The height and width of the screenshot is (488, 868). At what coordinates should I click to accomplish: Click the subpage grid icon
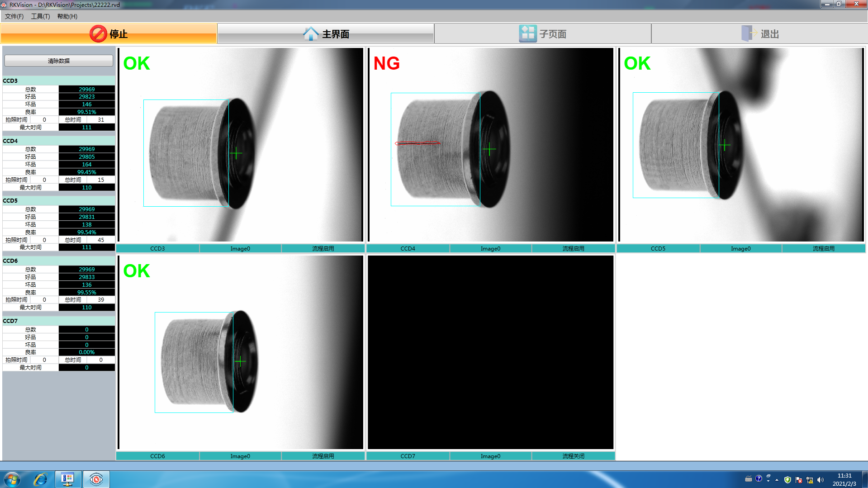pos(527,34)
